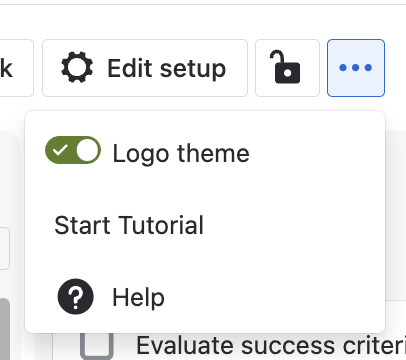Click the partially visible field at left edge
Screen dimensions: 406x360
pyautogui.click(x=4, y=248)
